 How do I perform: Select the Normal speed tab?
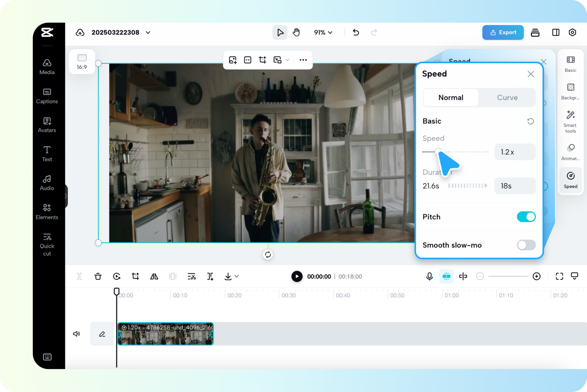click(x=451, y=98)
